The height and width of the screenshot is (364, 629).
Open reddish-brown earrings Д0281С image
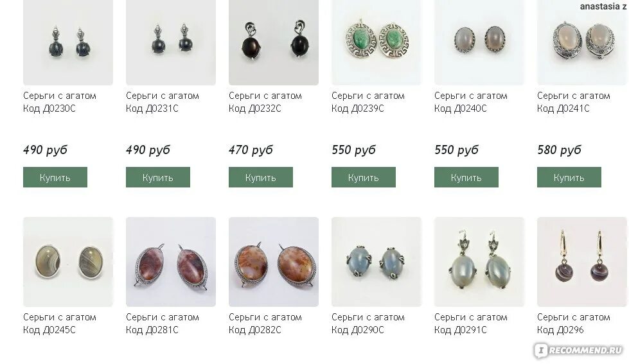pos(171,262)
